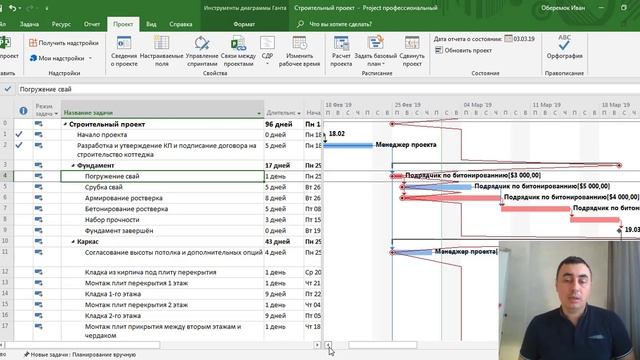Open Режим задачи column dropdown
Viewport: 640px width, 360px height.
pyautogui.click(x=56, y=113)
